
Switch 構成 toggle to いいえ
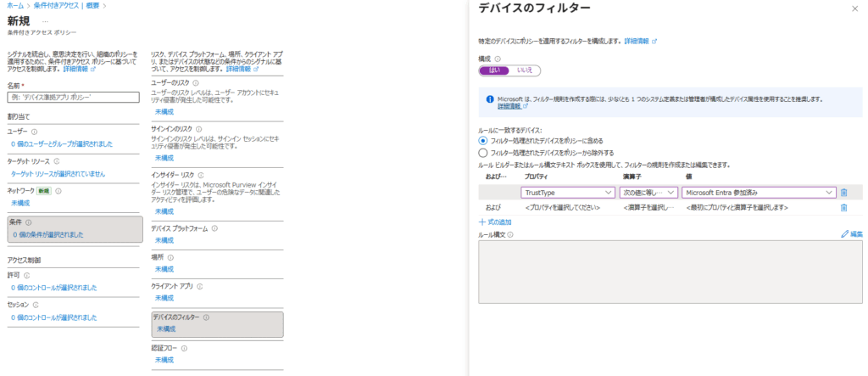[526, 70]
